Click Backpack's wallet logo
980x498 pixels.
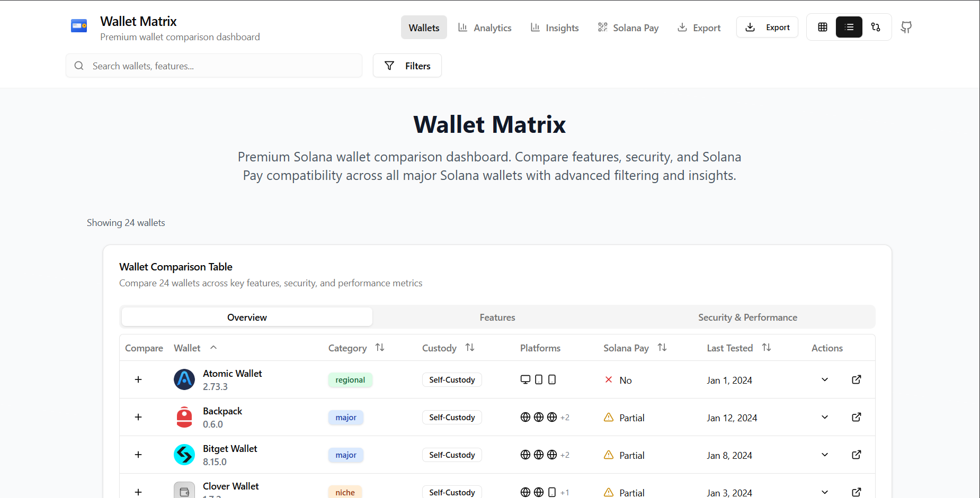coord(184,417)
